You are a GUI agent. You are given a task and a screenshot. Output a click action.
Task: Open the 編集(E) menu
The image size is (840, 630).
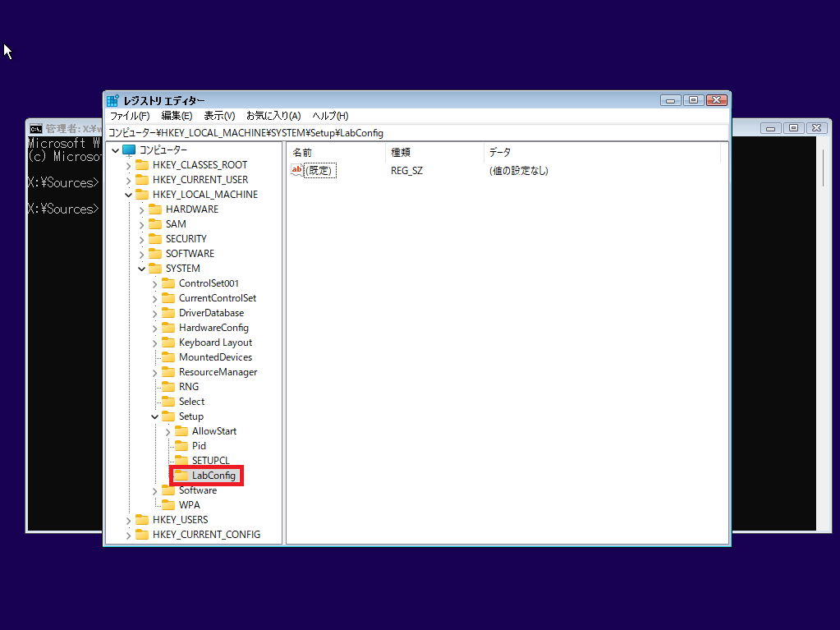[177, 116]
